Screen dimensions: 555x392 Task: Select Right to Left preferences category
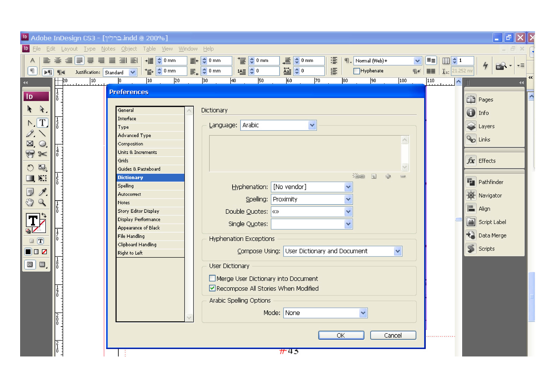(130, 253)
